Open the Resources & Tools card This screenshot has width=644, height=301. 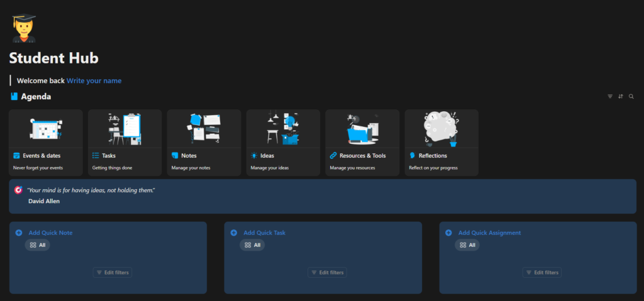tap(362, 142)
